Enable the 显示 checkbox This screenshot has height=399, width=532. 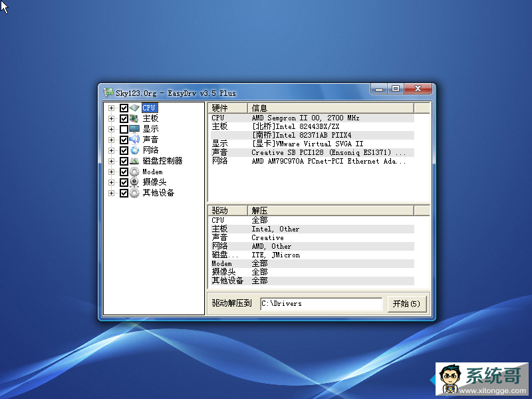click(x=124, y=129)
